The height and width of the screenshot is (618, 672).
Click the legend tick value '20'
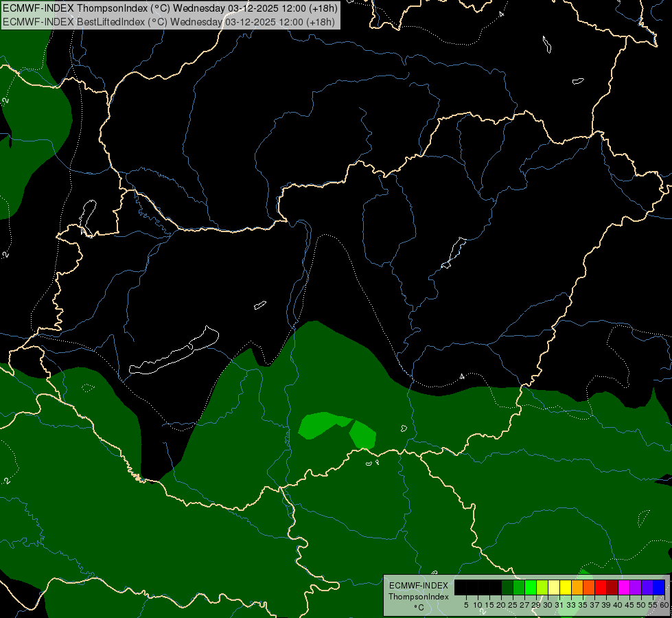click(x=501, y=605)
